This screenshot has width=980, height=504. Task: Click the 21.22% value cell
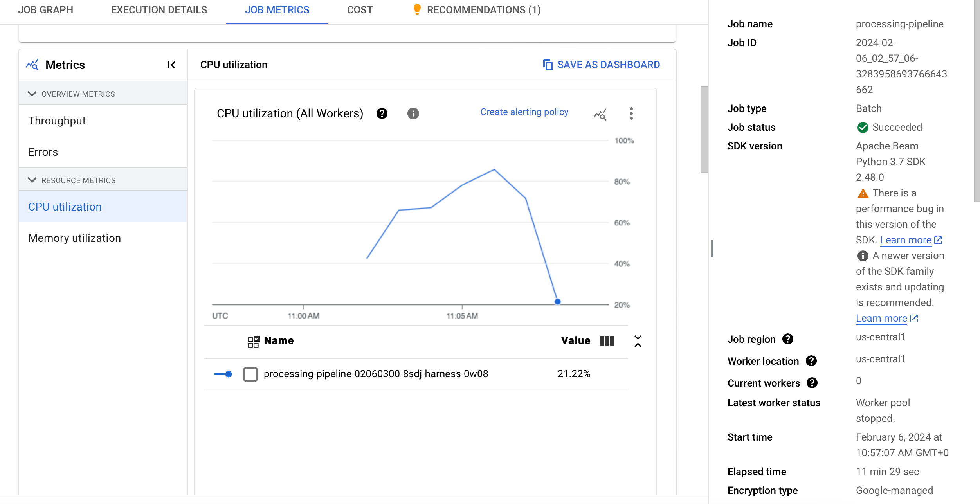(574, 374)
